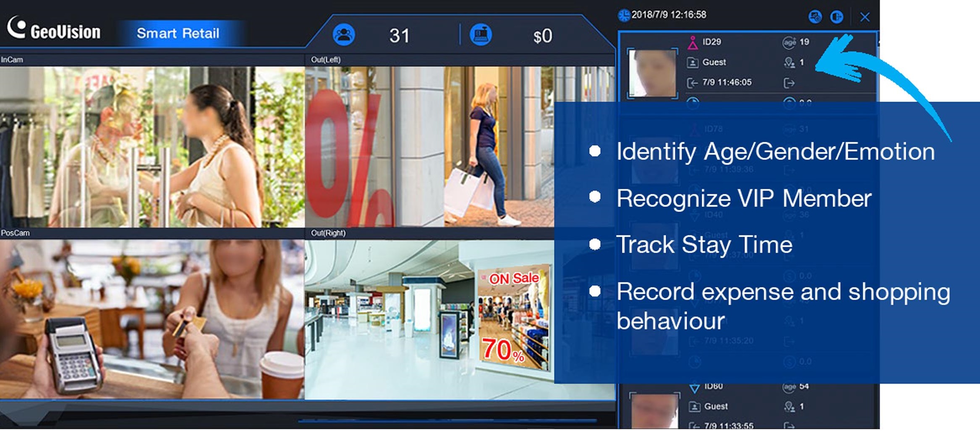Click the visit count icon in ID29 card
980x431 pixels.
789,63
